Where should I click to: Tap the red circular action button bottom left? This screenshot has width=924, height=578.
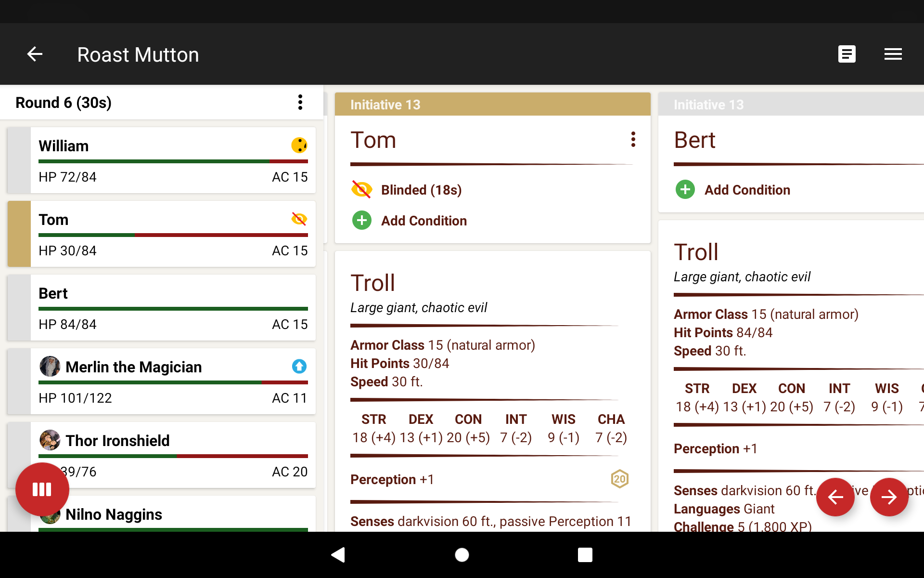[x=42, y=489]
